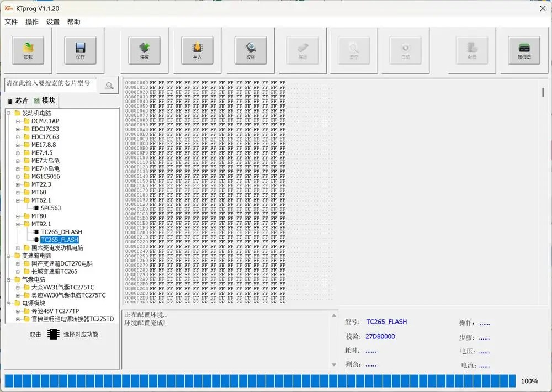Expand the EDC17C63 tree node

click(x=18, y=137)
